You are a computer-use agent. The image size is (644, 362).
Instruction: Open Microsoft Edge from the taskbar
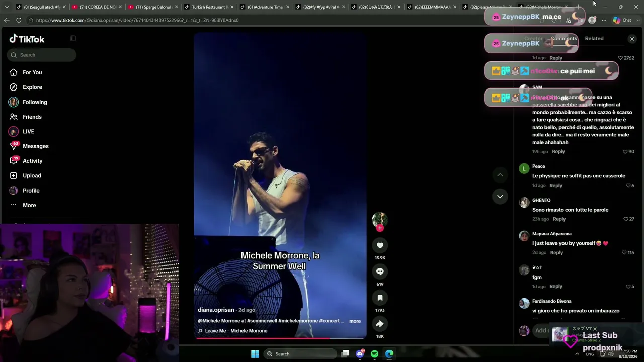pyautogui.click(x=389, y=354)
